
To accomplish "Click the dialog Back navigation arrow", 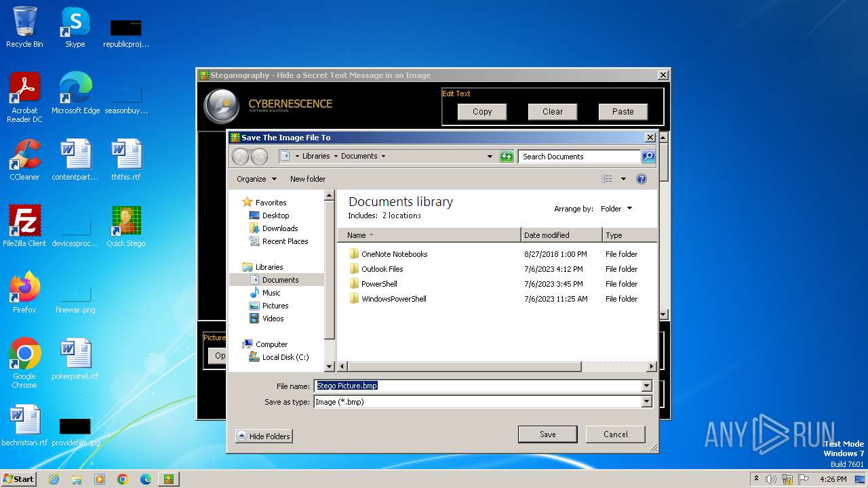I will pyautogui.click(x=240, y=157).
